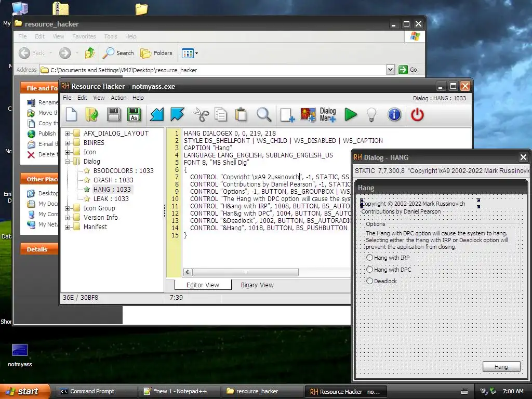Click Search in the Explorer toolbar

point(118,53)
